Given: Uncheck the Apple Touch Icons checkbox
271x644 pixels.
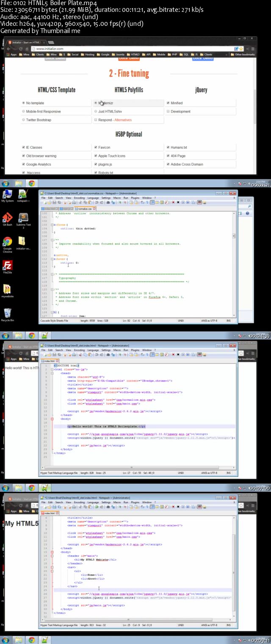Looking at the screenshot, I should point(96,156).
